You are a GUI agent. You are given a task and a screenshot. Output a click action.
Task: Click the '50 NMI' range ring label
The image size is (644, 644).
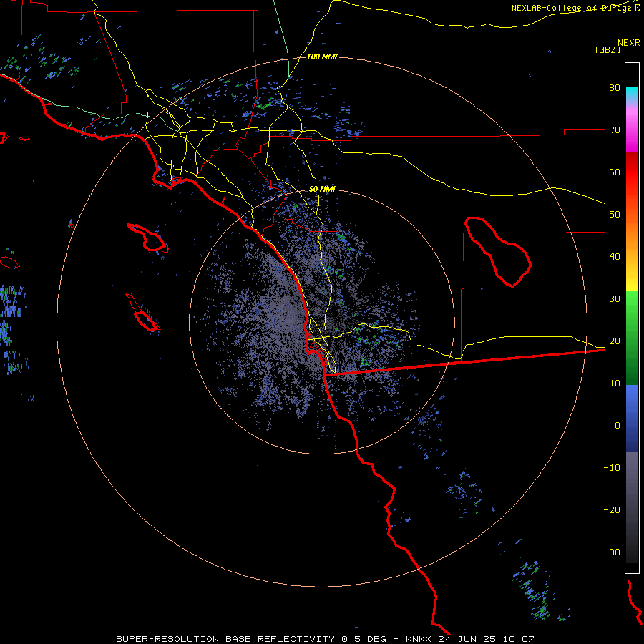322,190
